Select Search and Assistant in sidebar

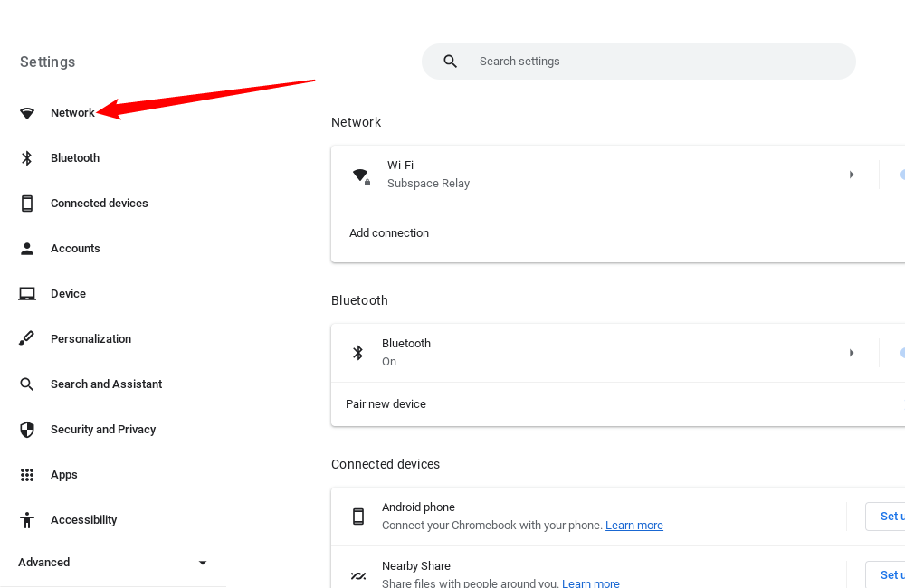coord(26,384)
